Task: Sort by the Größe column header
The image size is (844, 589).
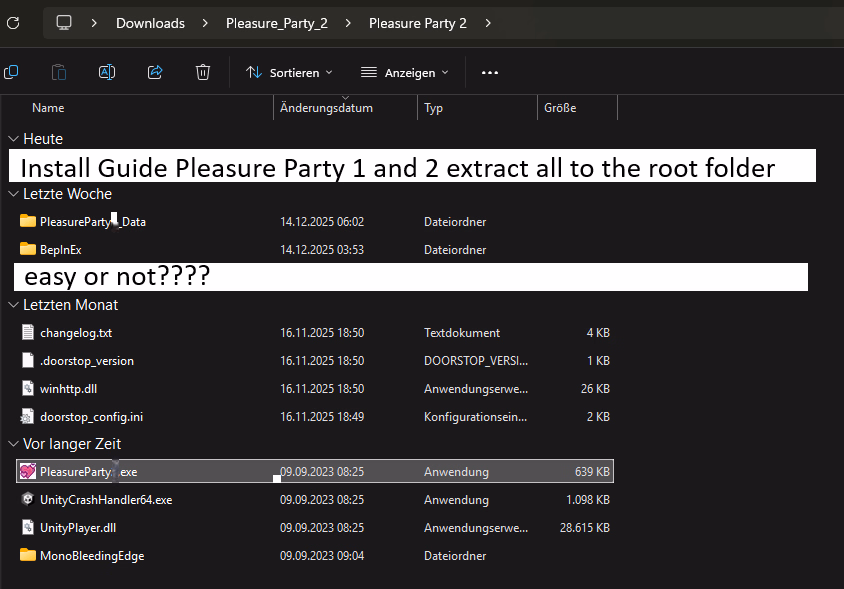Action: tap(560, 108)
